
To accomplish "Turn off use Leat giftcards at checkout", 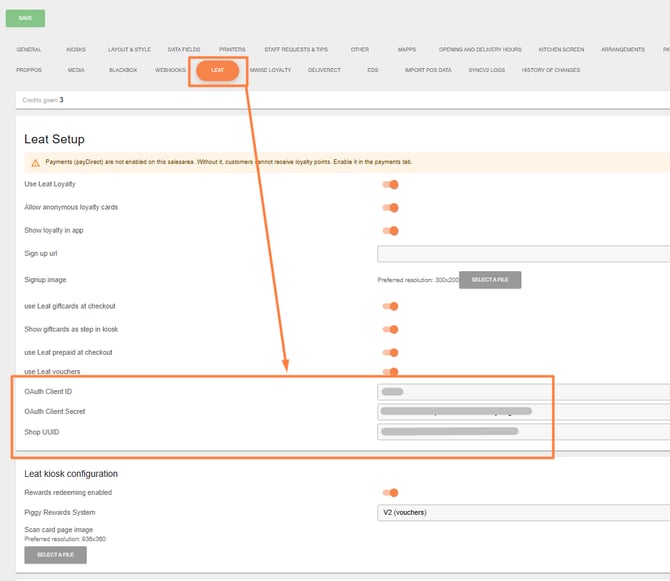I will [x=391, y=306].
